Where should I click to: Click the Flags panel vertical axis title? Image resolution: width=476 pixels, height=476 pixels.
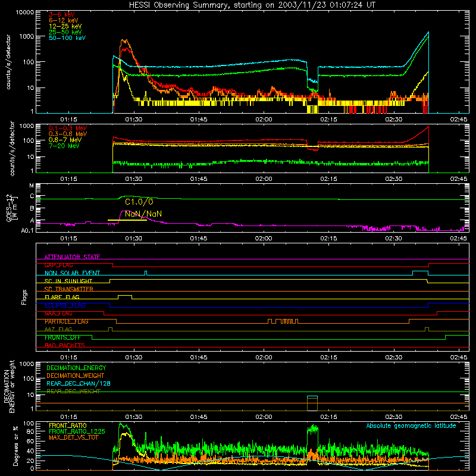pos(24,297)
